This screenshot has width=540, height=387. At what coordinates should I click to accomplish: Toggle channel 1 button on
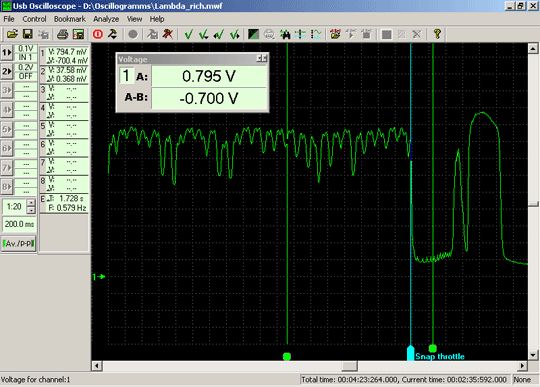pyautogui.click(x=7, y=53)
